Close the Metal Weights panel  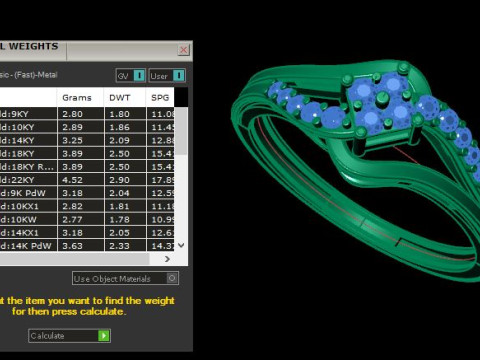point(183,50)
